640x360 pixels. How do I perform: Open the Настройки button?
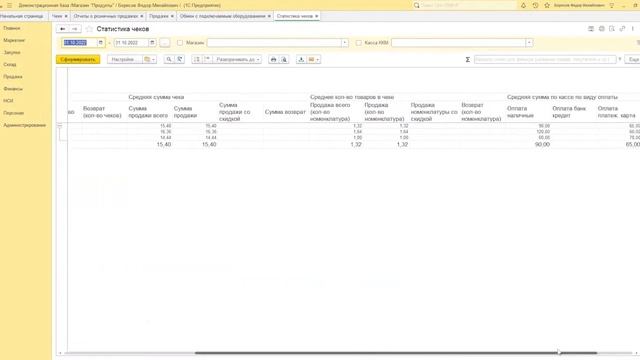coord(124,60)
